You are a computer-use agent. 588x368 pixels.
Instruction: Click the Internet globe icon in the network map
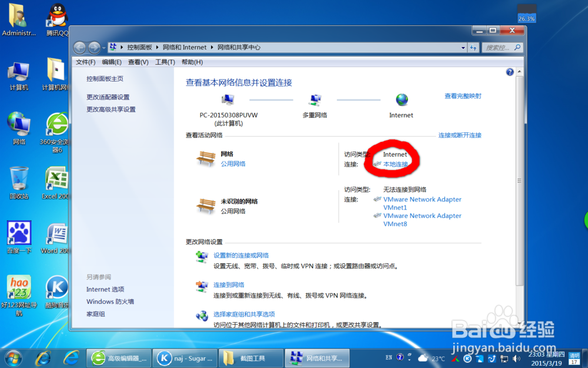(401, 99)
